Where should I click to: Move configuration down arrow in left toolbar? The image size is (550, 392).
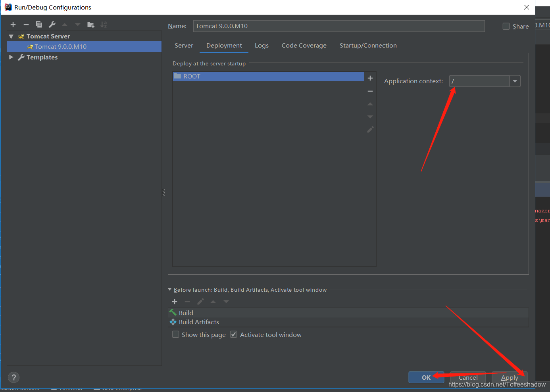[x=78, y=25]
